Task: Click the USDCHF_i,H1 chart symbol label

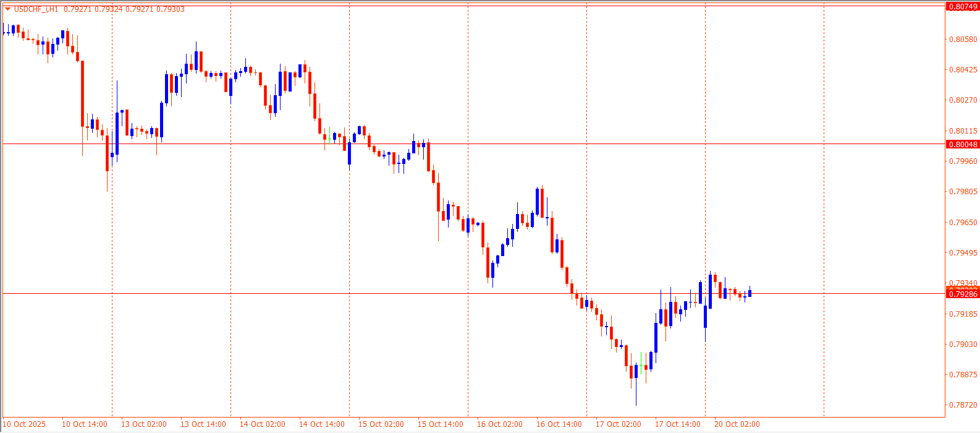Action: 36,9
